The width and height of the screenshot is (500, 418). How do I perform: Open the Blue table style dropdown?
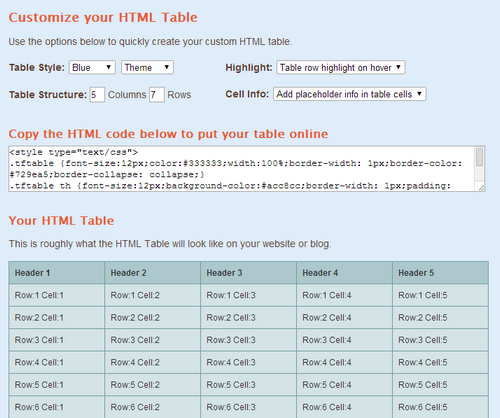tap(92, 67)
